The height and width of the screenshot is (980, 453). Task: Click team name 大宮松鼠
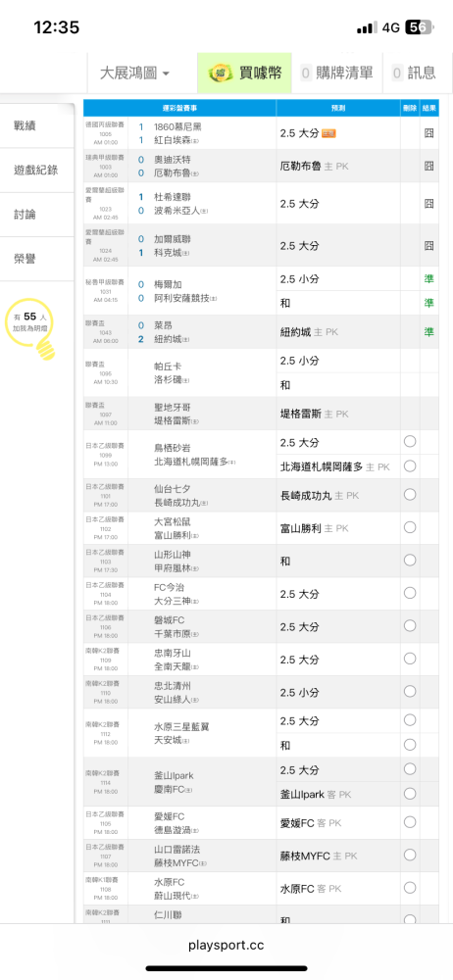pos(173,522)
